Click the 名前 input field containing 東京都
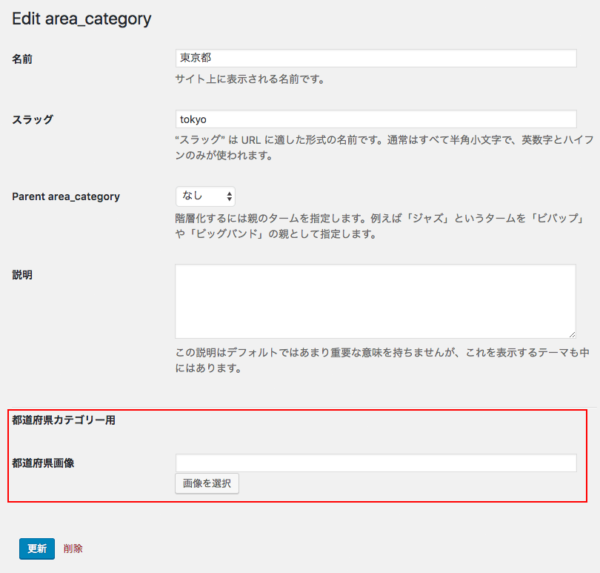This screenshot has height=573, width=600. pos(375,58)
